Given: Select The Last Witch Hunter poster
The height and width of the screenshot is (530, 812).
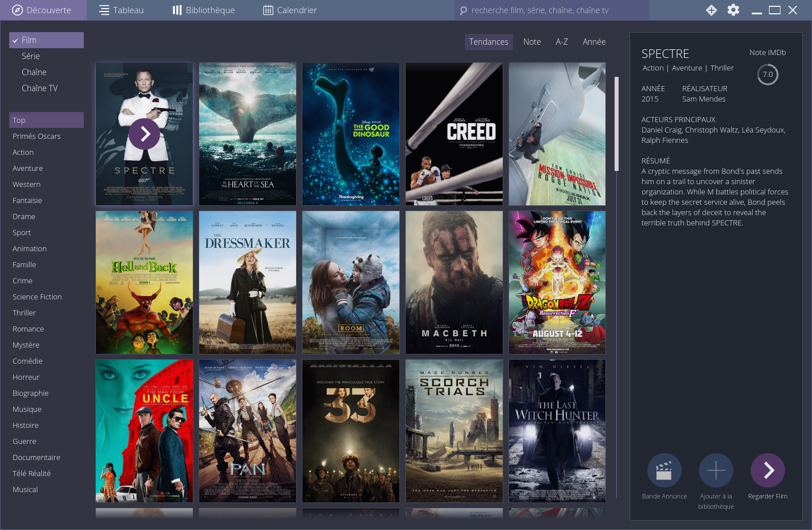Looking at the screenshot, I should pyautogui.click(x=557, y=431).
